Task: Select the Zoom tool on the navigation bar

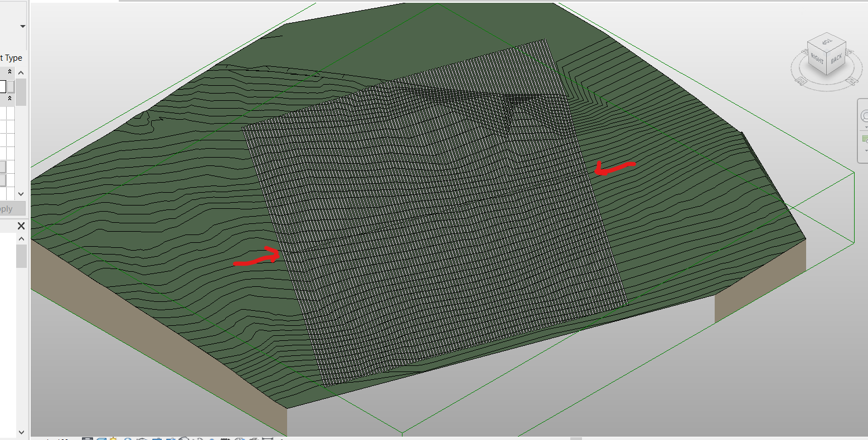Action: coord(865,138)
